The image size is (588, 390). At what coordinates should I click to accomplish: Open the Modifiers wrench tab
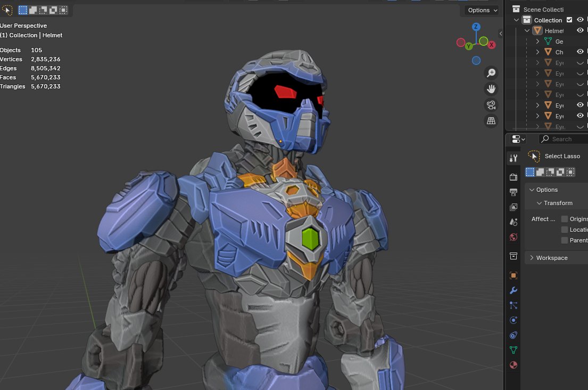tap(514, 290)
